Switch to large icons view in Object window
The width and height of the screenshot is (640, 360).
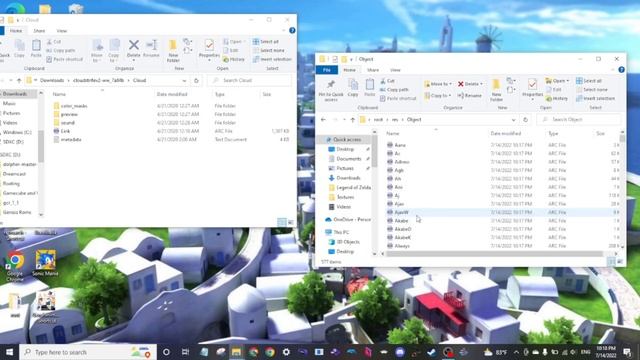(x=620, y=262)
